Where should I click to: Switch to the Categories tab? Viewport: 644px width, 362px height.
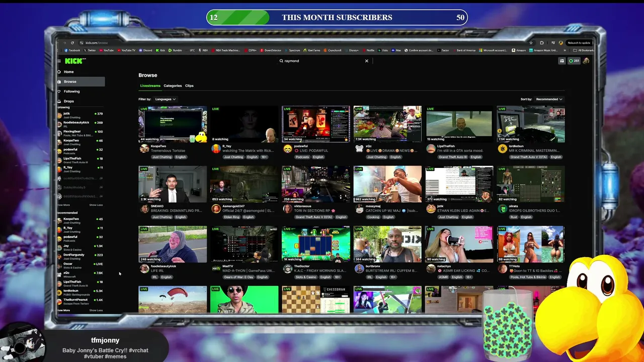pyautogui.click(x=173, y=86)
